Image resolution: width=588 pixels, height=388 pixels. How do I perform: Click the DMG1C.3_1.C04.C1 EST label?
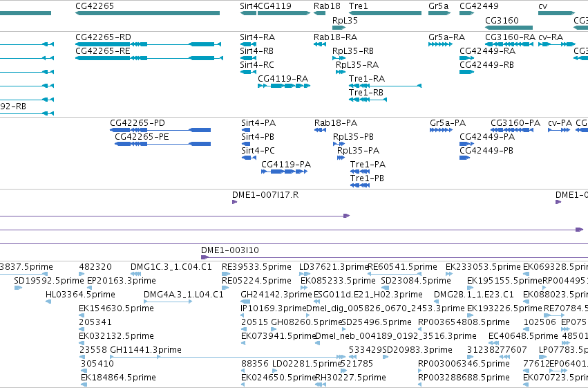click(171, 267)
